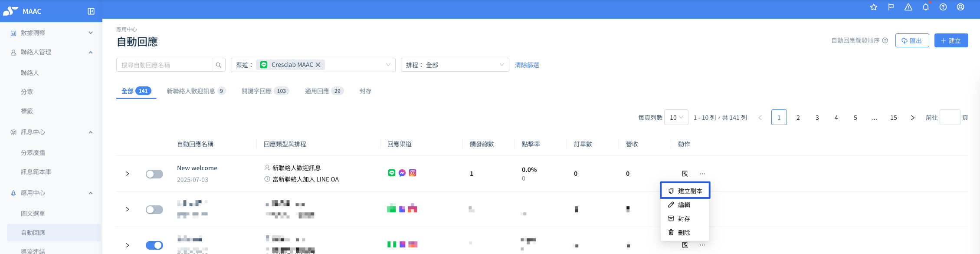
Task: Click the search magnifier button
Action: pyautogui.click(x=219, y=65)
